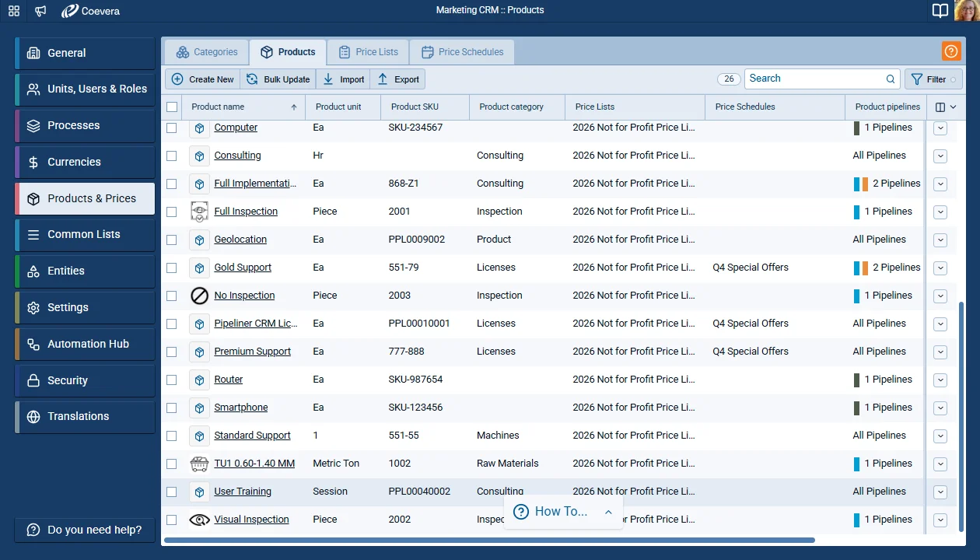
Task: Click the horizontal scrollbar under the table
Action: pos(489,540)
